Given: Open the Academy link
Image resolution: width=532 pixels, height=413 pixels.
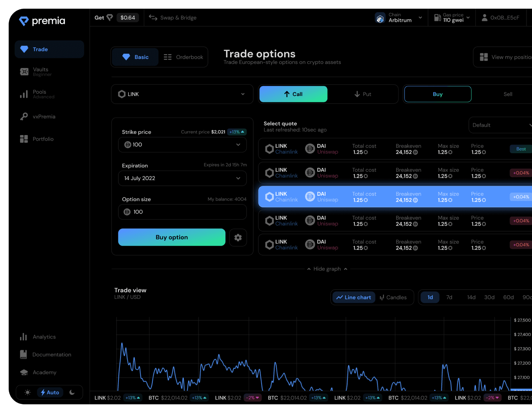Looking at the screenshot, I should (39, 372).
